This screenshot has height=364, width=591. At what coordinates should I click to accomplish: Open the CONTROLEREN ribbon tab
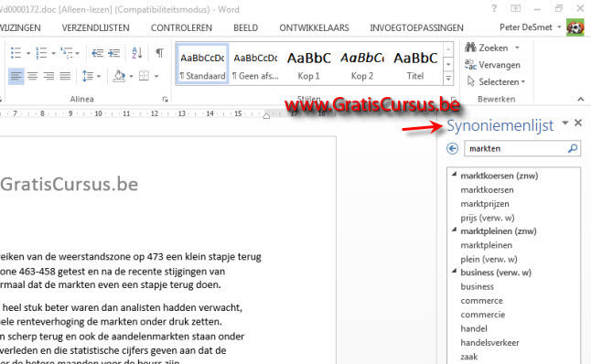click(181, 27)
